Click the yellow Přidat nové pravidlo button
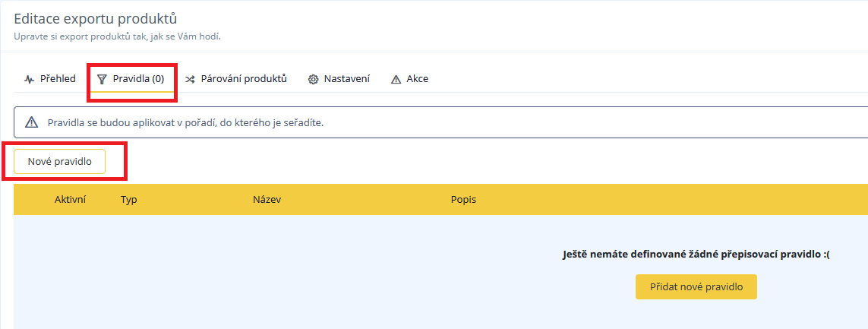Viewport: 868px width, 329px height. (696, 286)
